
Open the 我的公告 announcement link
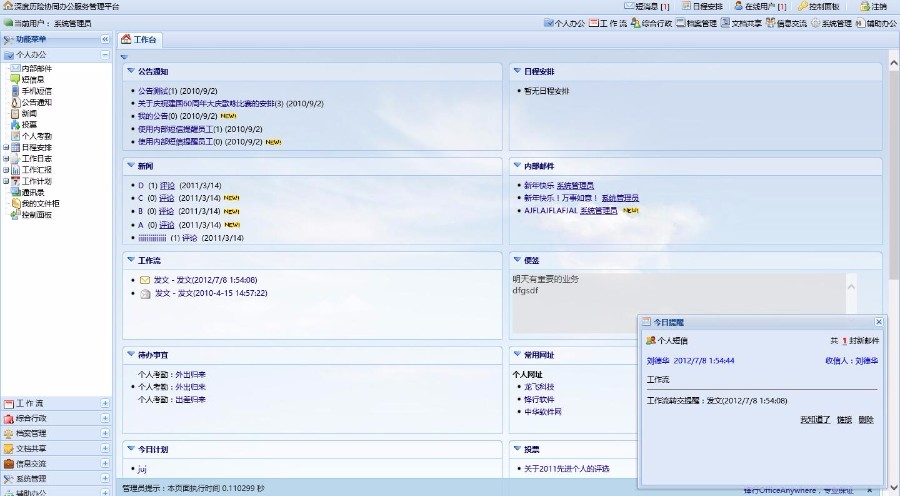pyautogui.click(x=153, y=116)
